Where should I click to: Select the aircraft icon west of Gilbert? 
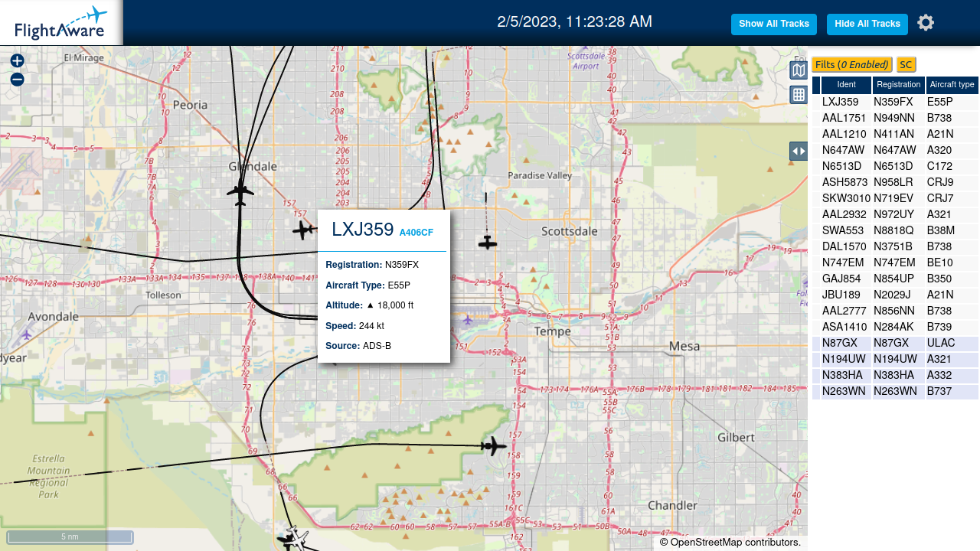[x=494, y=445]
